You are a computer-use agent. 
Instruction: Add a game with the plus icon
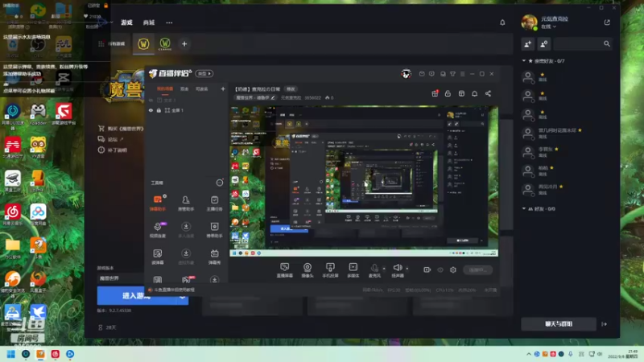click(184, 44)
